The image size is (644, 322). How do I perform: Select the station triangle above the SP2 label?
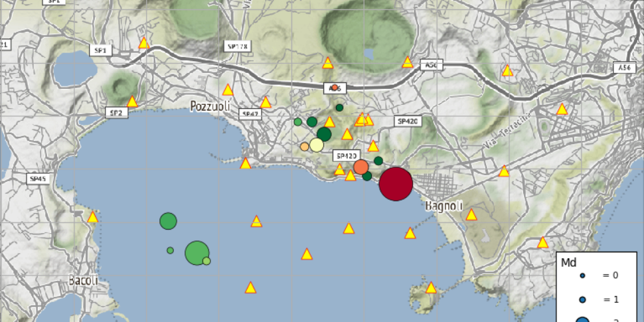[132, 102]
